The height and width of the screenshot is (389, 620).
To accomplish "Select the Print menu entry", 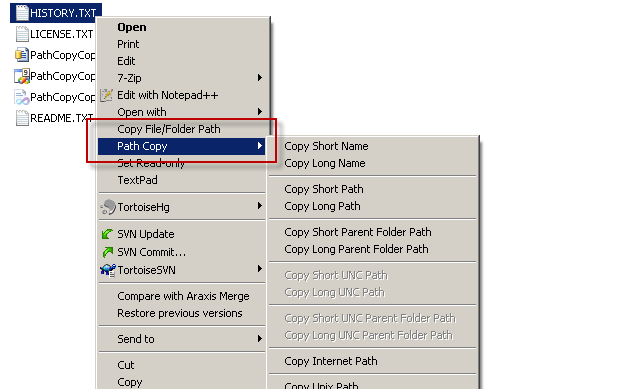I will [x=128, y=44].
